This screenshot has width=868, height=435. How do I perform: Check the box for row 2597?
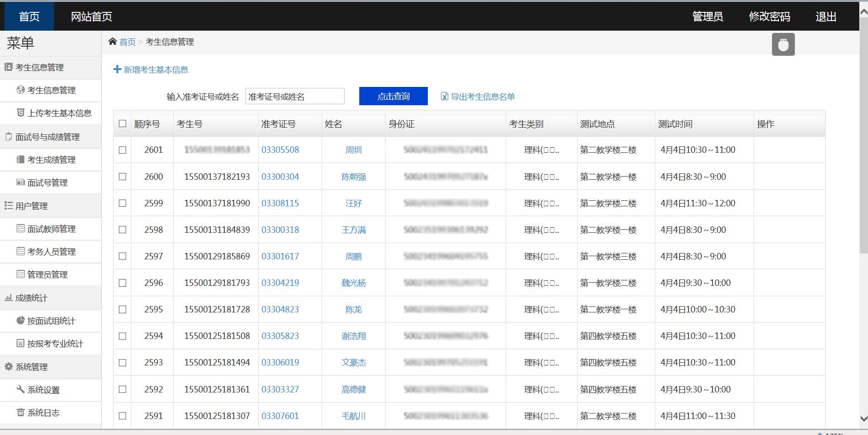click(122, 256)
